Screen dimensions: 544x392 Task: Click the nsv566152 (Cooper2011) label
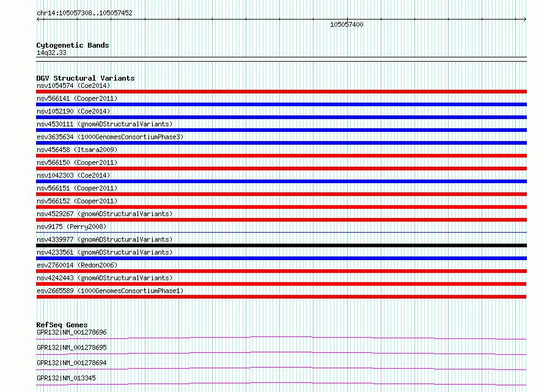tap(77, 201)
